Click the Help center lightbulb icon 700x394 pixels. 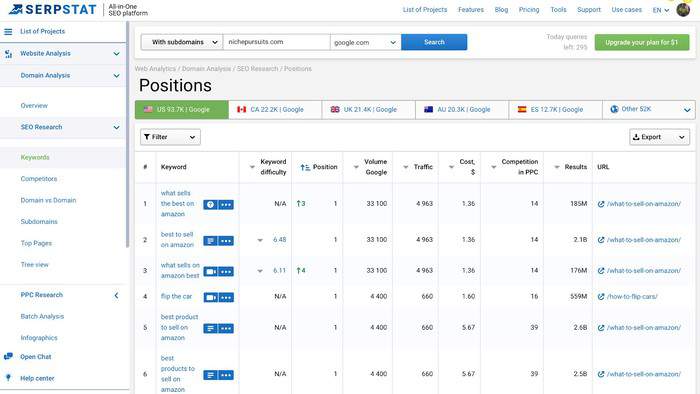(8, 378)
